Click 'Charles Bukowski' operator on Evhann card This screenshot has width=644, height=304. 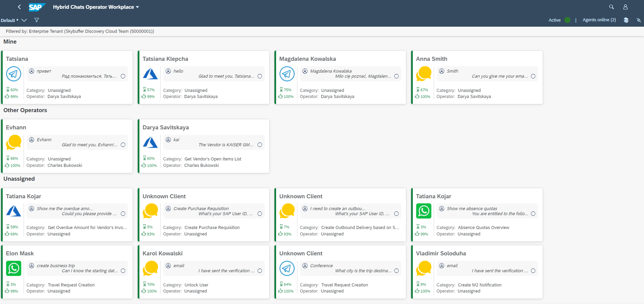65,166
